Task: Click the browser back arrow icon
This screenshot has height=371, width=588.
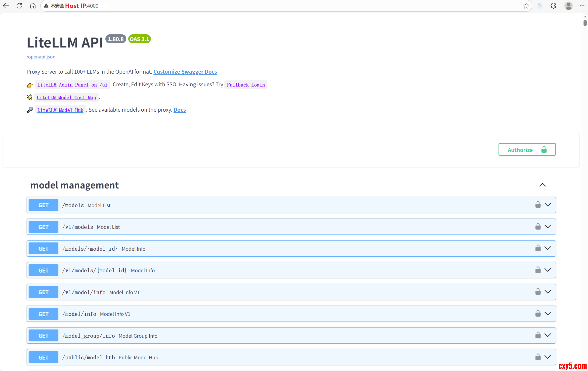Action: [6, 6]
